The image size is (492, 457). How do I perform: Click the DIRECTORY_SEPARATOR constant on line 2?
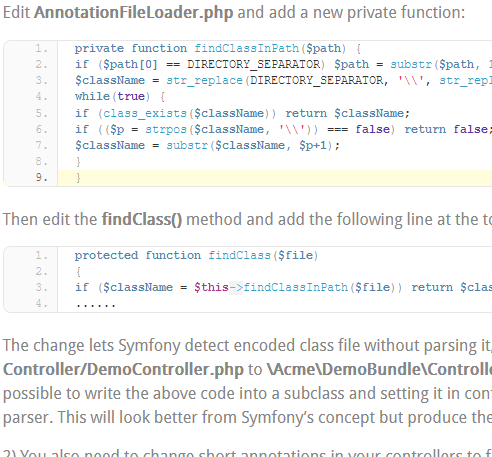coord(253,64)
